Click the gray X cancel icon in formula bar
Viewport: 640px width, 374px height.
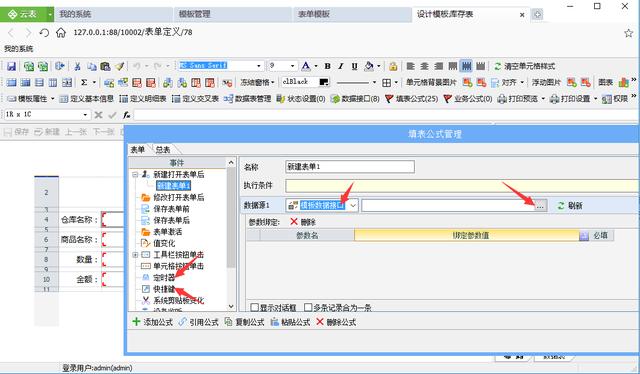(98, 115)
